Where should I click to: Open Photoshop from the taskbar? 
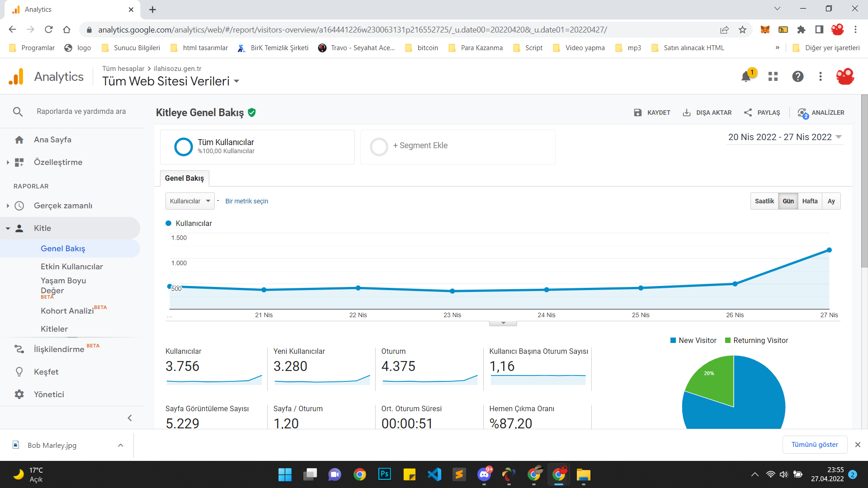click(384, 474)
